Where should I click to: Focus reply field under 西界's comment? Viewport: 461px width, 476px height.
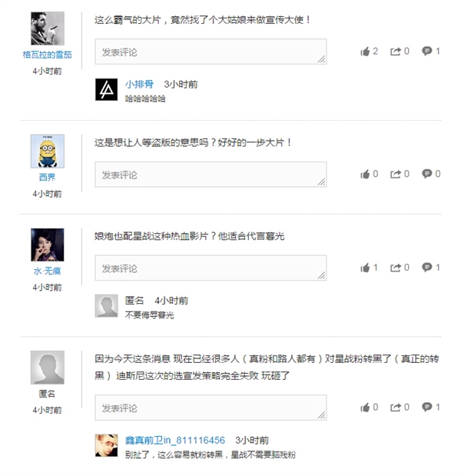210,175
